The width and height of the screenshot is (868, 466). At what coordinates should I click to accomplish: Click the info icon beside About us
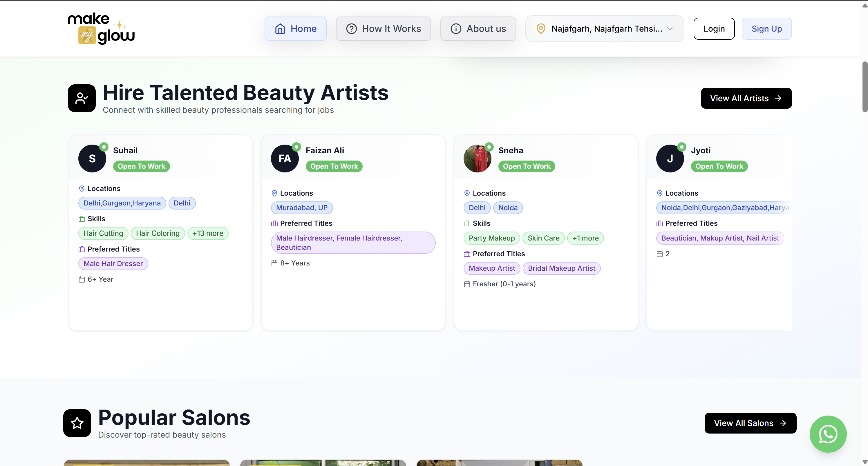pos(456,29)
